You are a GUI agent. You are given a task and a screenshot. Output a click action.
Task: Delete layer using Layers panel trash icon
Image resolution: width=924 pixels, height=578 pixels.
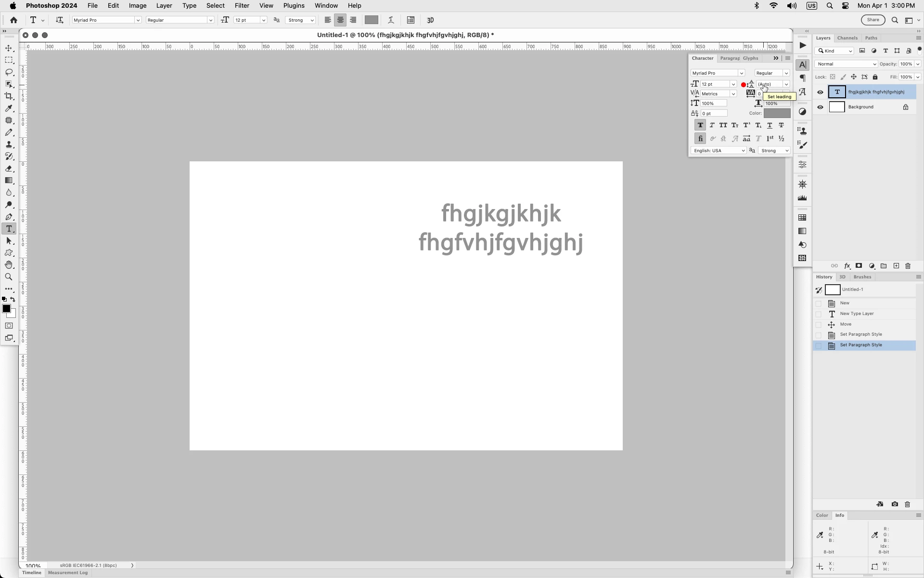908,266
